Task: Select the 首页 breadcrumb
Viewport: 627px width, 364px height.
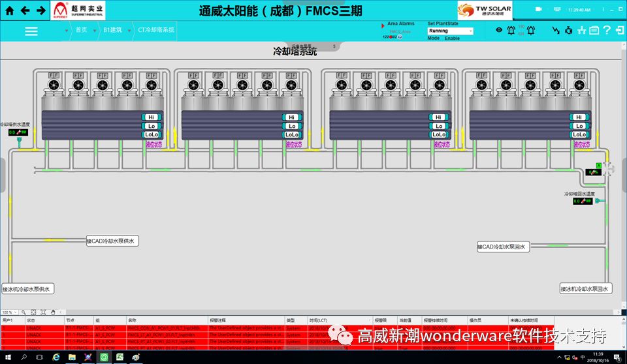Action: point(81,30)
